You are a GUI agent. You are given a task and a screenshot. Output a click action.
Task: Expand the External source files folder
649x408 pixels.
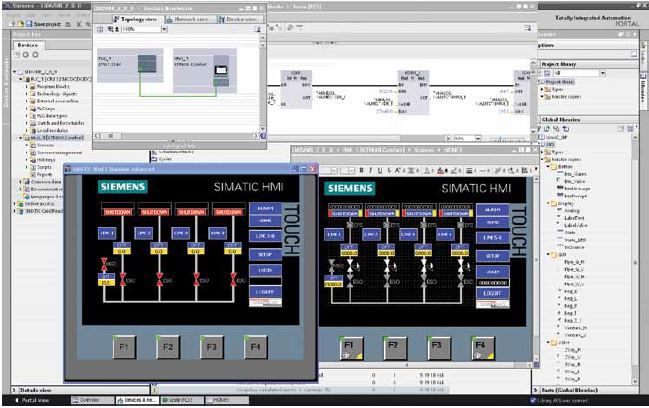tap(27, 101)
